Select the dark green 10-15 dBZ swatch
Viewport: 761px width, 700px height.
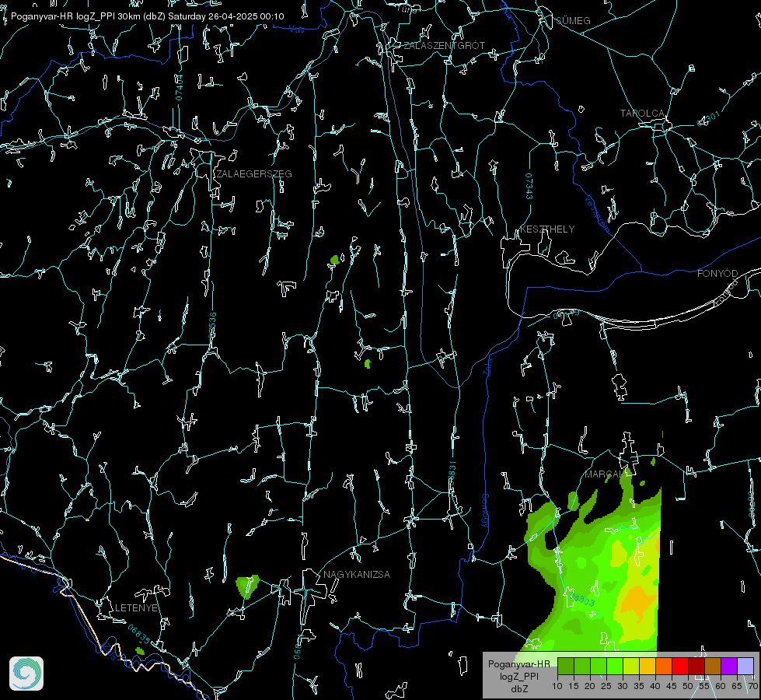(565, 666)
